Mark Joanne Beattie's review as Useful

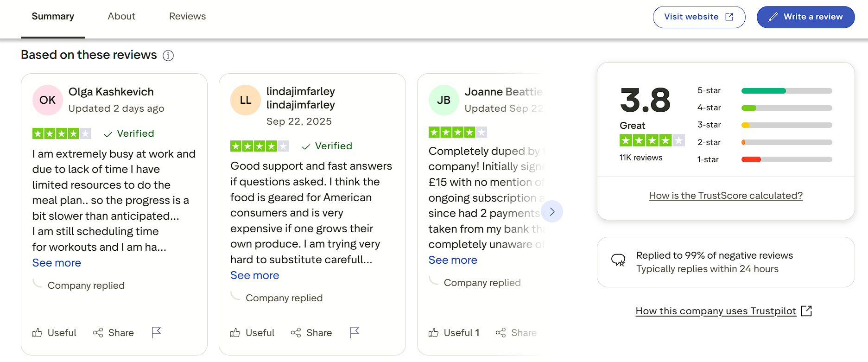coord(454,333)
